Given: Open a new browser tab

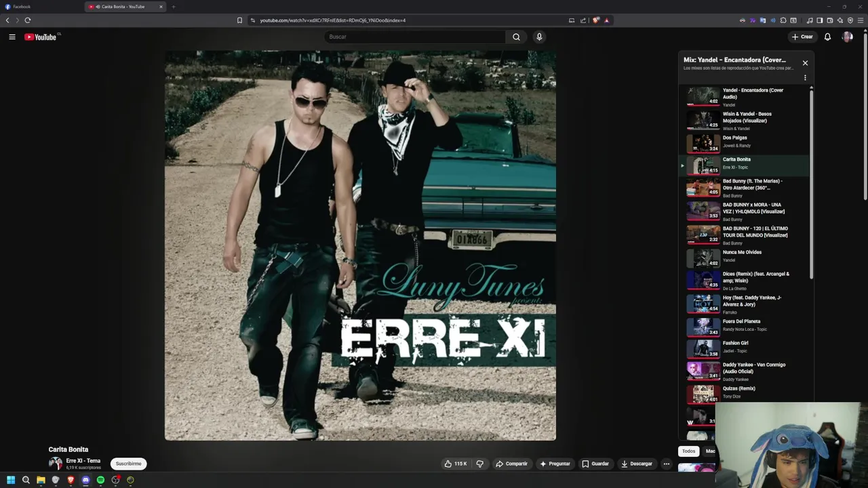Looking at the screenshot, I should (x=174, y=7).
